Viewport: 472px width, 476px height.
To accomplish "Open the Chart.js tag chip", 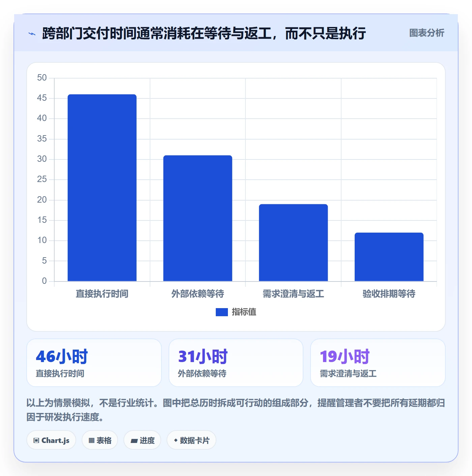I will [x=51, y=440].
